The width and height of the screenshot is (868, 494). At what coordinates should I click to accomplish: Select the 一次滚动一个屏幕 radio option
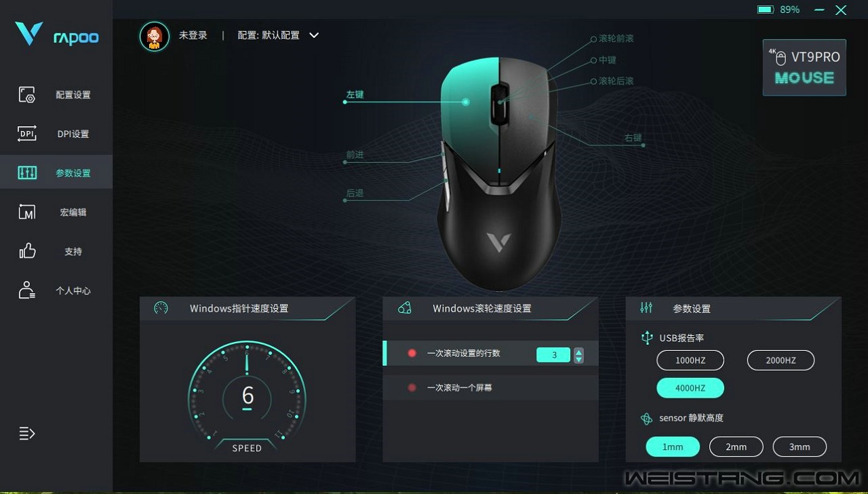pyautogui.click(x=412, y=387)
